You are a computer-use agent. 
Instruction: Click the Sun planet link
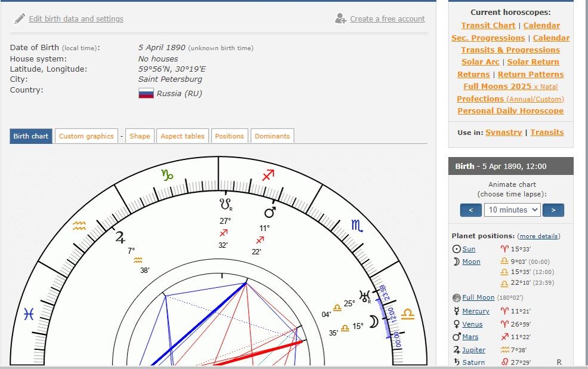pos(469,249)
